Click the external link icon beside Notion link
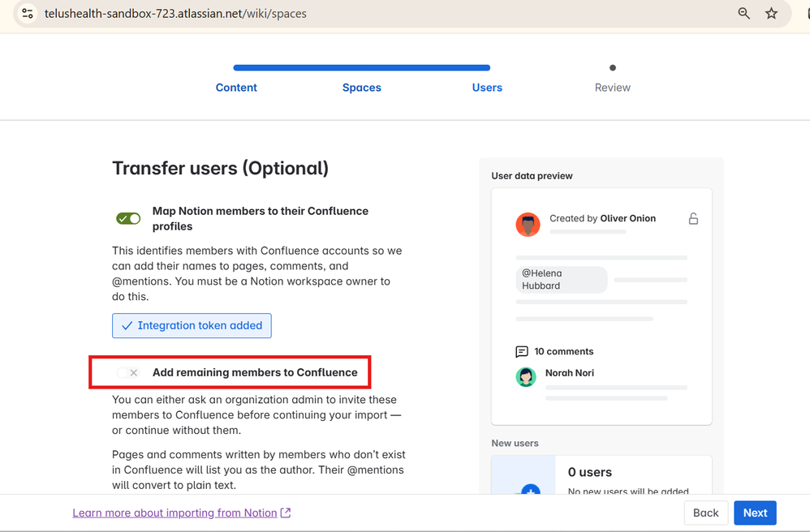This screenshot has width=810, height=532. coord(286,513)
